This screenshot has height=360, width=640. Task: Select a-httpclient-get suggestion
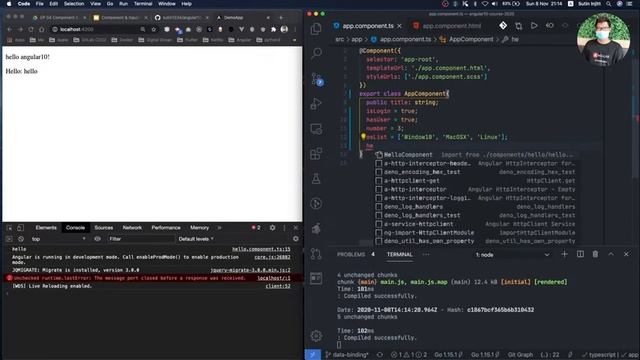tap(475, 180)
